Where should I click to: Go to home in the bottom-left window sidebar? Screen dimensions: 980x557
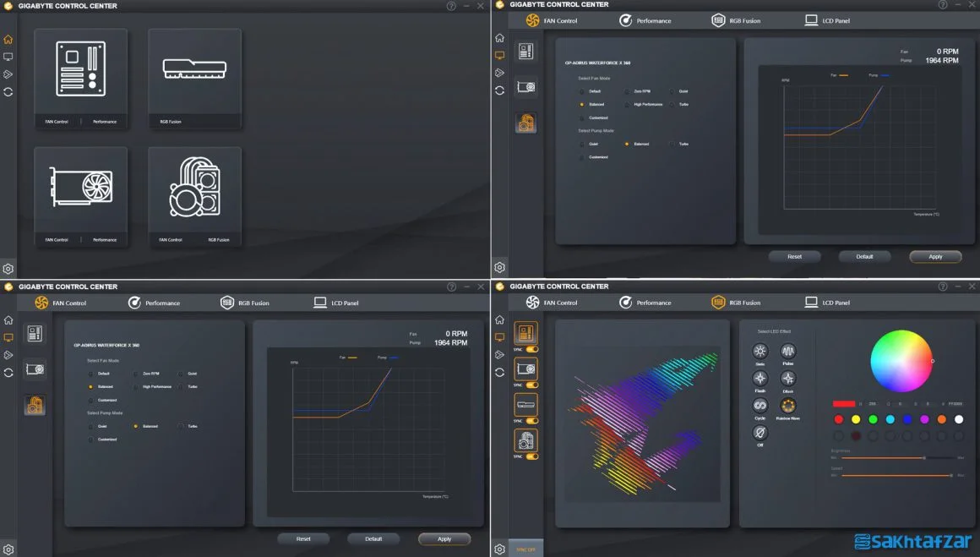[8, 320]
